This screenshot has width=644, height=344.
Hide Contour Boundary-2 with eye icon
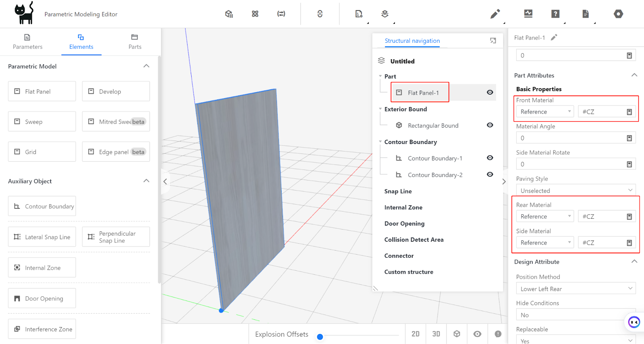(x=490, y=174)
